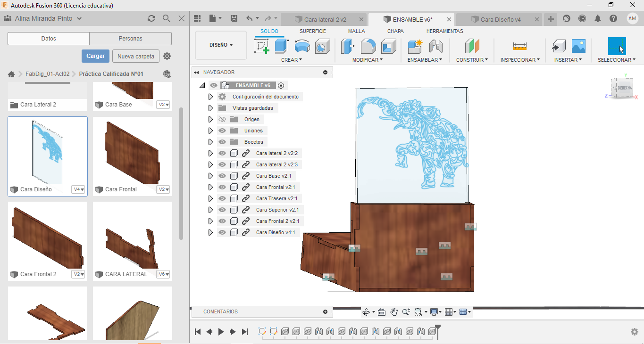
Task: Open folder settings gear icon
Action: coord(167,56)
